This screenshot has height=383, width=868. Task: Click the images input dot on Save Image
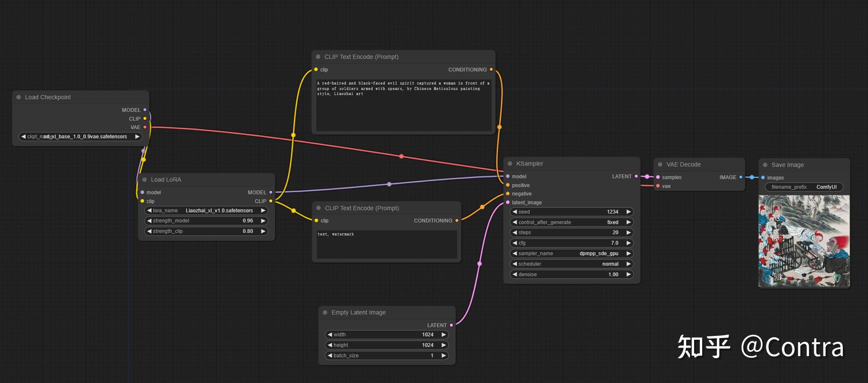763,177
